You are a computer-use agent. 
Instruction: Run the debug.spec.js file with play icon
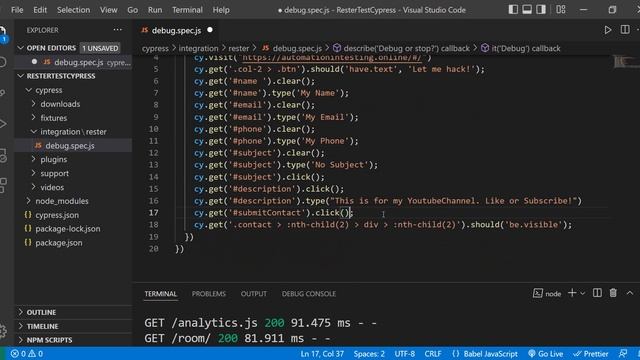tap(608, 30)
